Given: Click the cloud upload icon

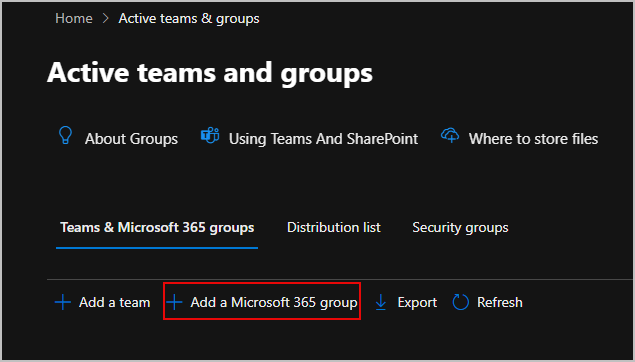Looking at the screenshot, I should click(450, 135).
